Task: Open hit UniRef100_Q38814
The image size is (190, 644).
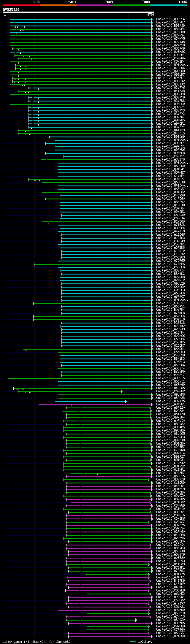Action: click(x=170, y=19)
